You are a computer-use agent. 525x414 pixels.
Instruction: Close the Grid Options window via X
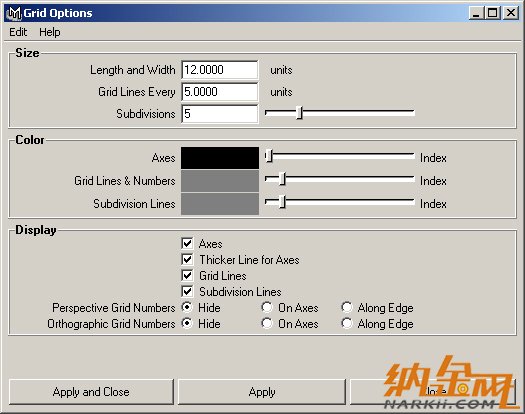coord(511,13)
